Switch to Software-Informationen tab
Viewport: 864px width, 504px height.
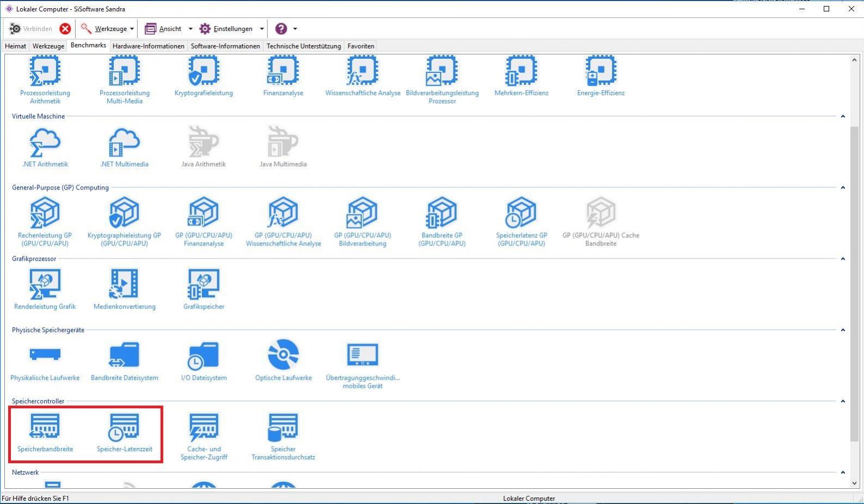tap(225, 46)
